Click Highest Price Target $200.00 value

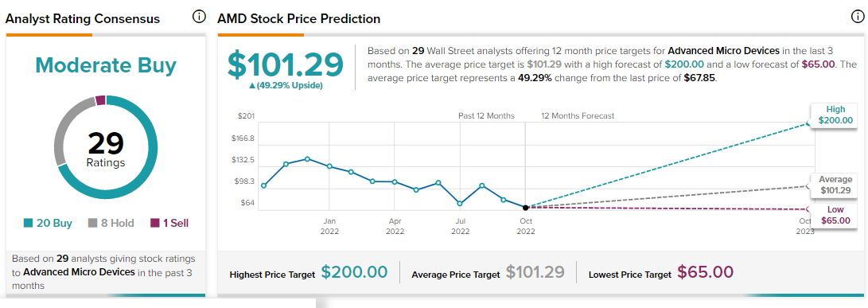pyautogui.click(x=354, y=272)
